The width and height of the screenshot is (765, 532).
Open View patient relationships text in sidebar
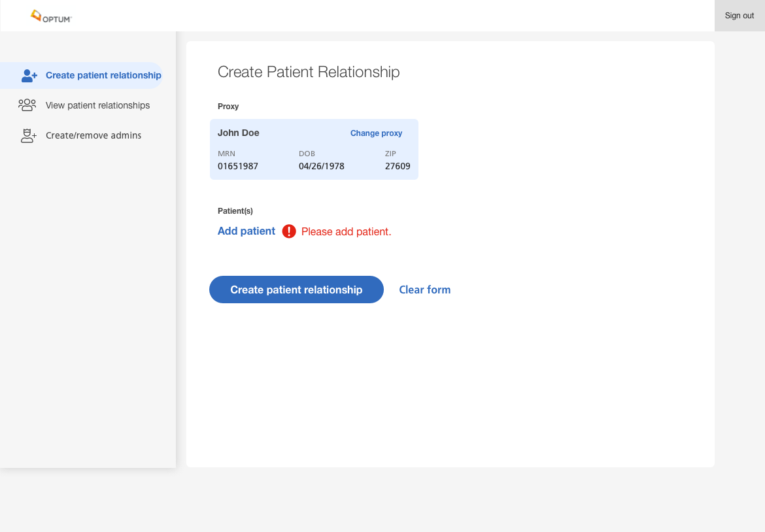pos(97,106)
